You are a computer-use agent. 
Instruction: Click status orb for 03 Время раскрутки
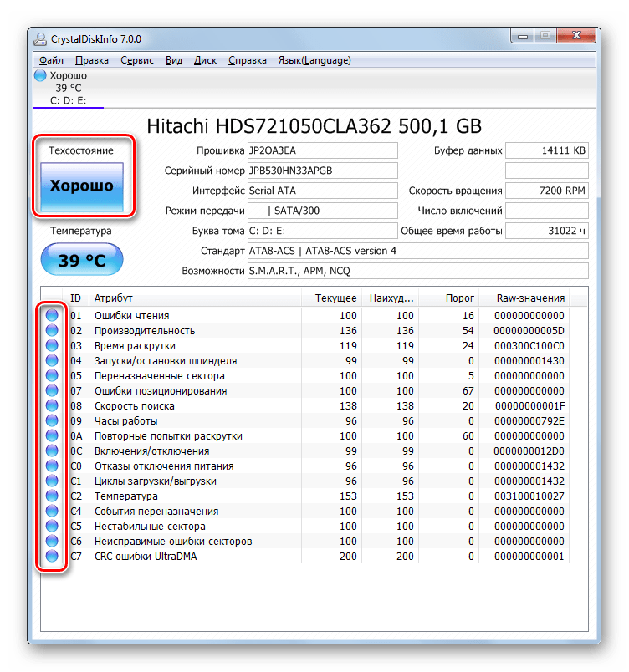52,345
